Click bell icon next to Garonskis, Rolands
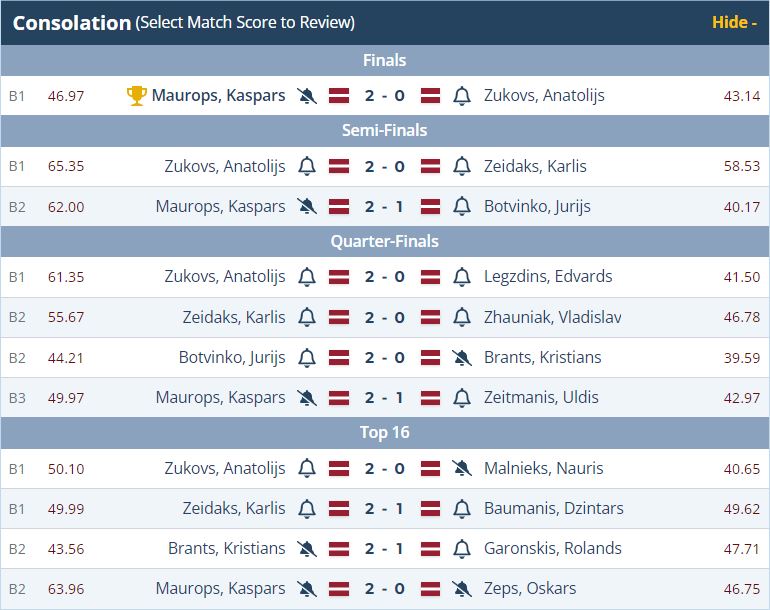This screenshot has height=610, width=770. (x=461, y=548)
